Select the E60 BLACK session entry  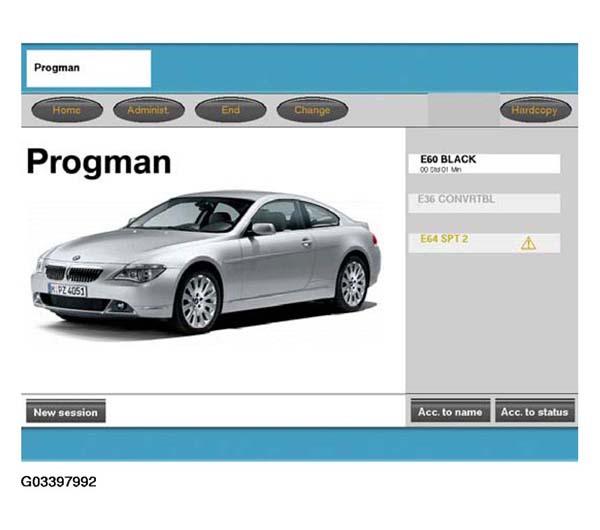click(x=484, y=163)
